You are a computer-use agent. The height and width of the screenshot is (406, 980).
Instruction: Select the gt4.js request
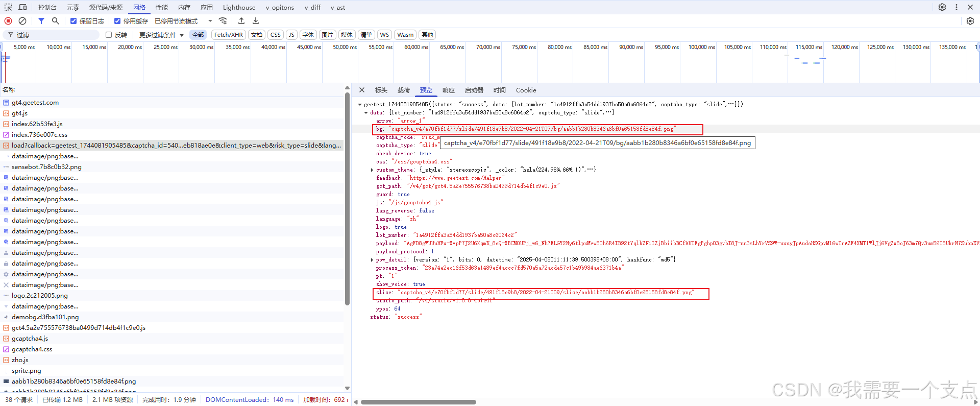pos(171,113)
